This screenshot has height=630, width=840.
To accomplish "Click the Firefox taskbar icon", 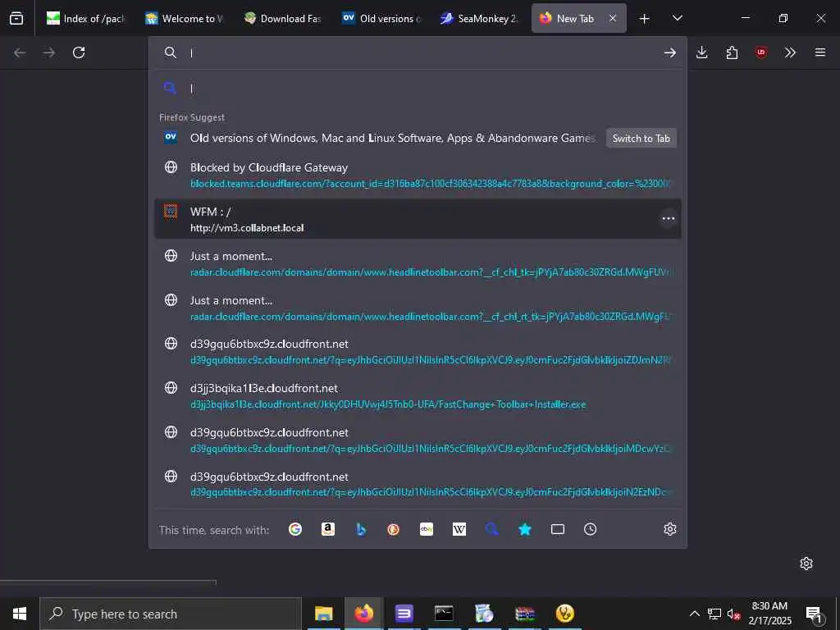I will [363, 614].
